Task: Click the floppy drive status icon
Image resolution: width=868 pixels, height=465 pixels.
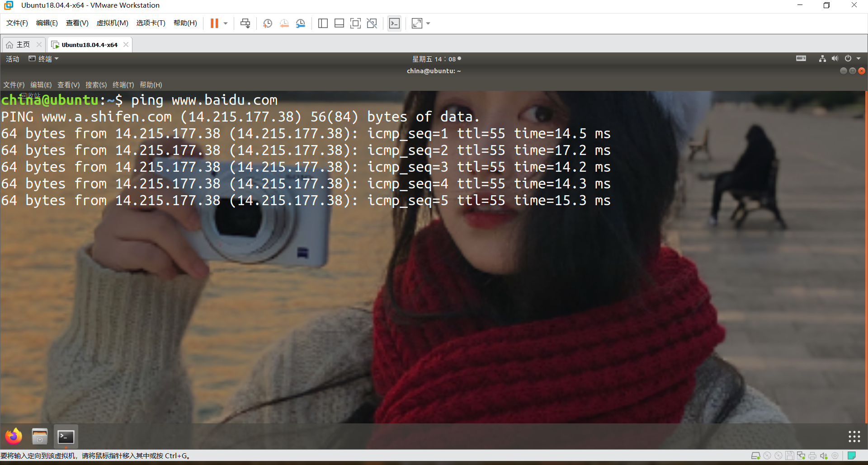Action: point(790,456)
